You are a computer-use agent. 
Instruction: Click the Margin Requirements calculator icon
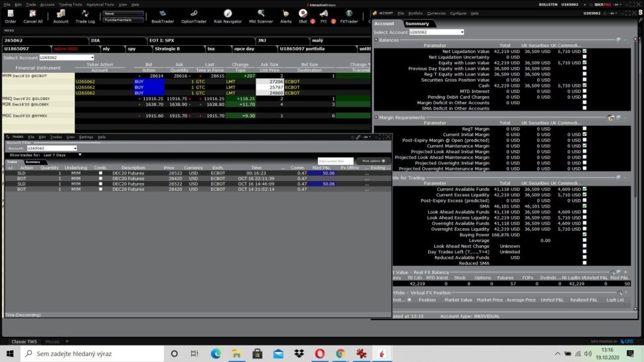tap(611, 117)
